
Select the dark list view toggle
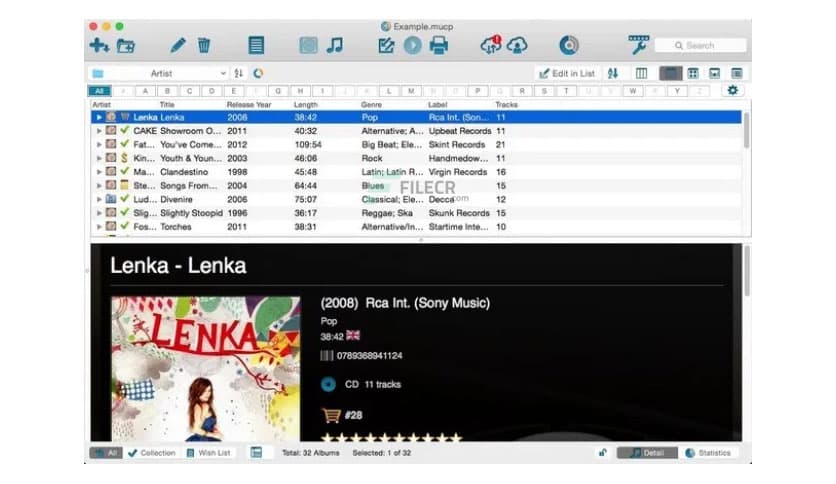tap(670, 74)
